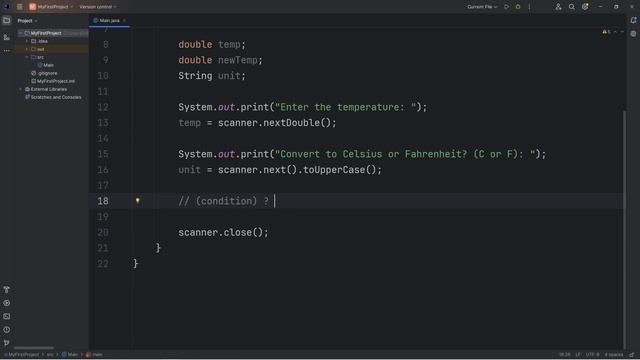This screenshot has width=640, height=360.
Task: Place cursor on scanner.close() line
Action: pos(223,232)
